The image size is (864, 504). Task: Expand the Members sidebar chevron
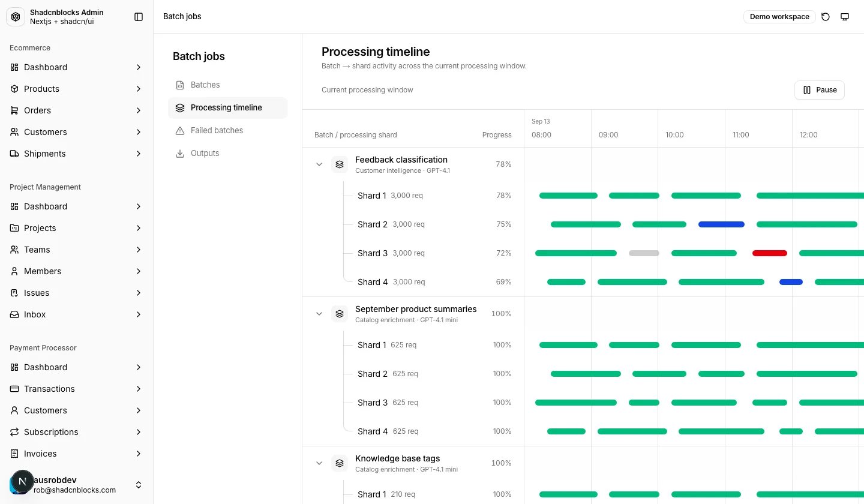coord(139,271)
